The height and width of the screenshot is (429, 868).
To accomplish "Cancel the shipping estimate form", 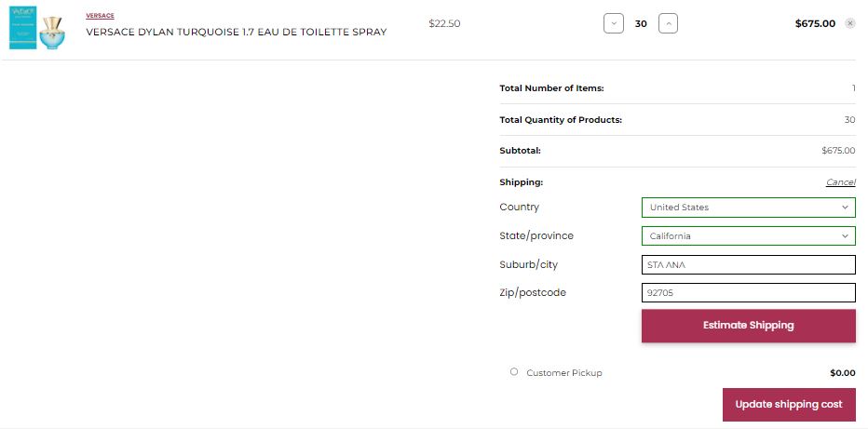I will 840,182.
